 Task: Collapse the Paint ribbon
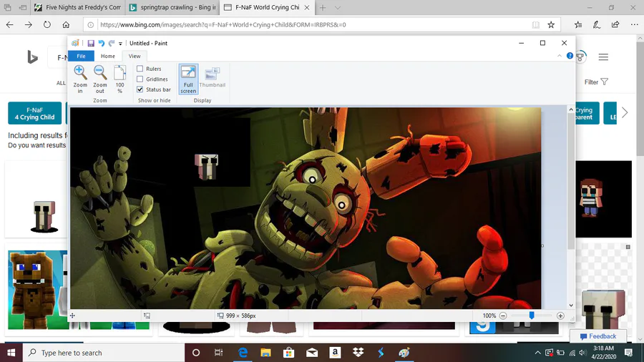pos(560,56)
